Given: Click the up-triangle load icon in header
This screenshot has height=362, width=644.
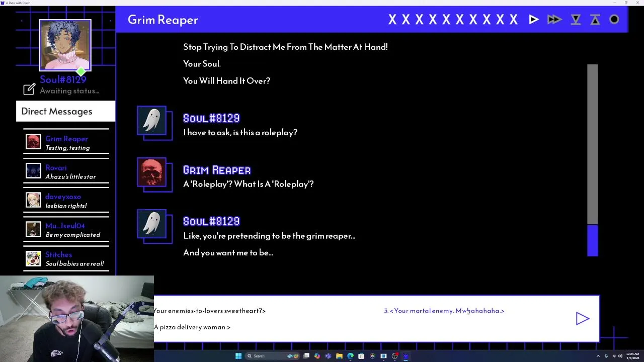Looking at the screenshot, I should pos(595,20).
